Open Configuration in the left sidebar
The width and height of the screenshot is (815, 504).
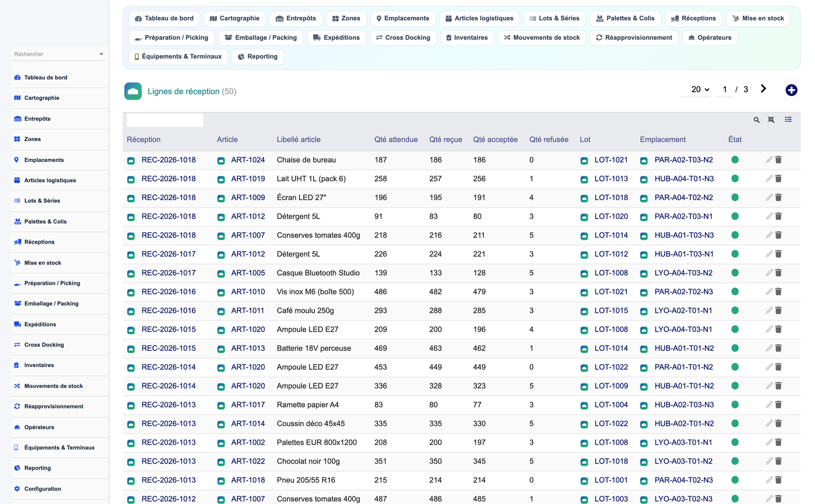(x=42, y=489)
